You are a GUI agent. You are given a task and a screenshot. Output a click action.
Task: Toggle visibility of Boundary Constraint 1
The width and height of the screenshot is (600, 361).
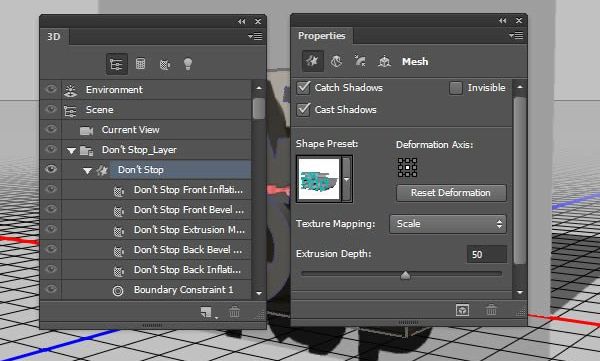click(x=51, y=289)
